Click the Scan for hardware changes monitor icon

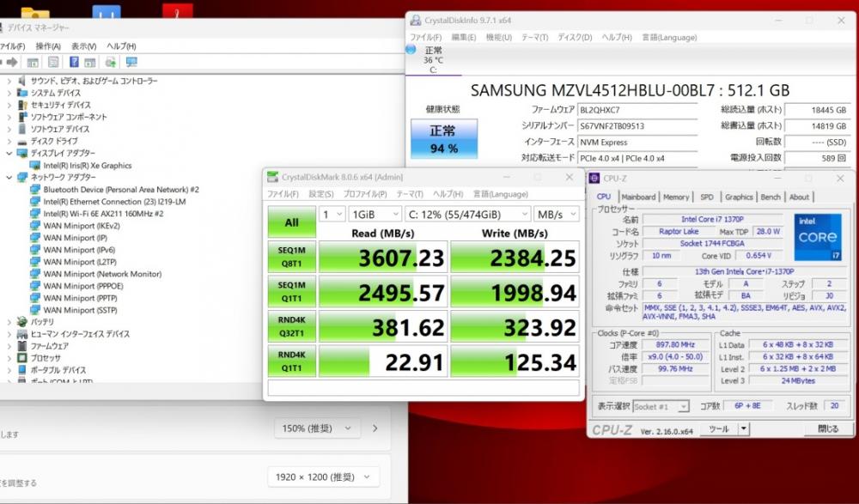click(131, 62)
